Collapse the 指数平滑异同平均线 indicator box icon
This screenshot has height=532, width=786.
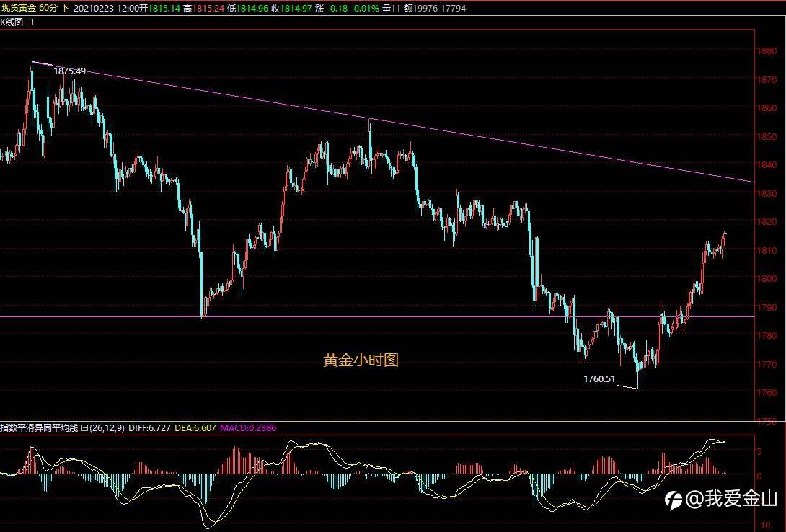pos(84,427)
